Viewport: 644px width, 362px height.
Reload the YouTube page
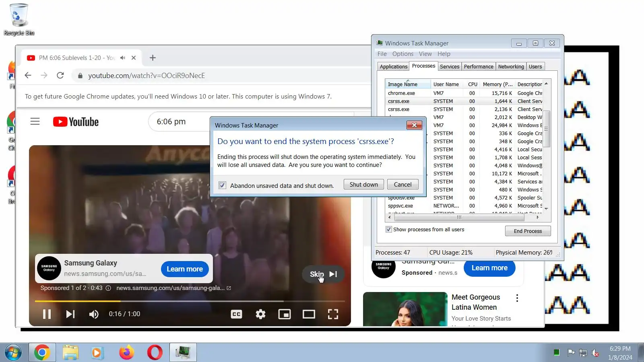tap(60, 76)
